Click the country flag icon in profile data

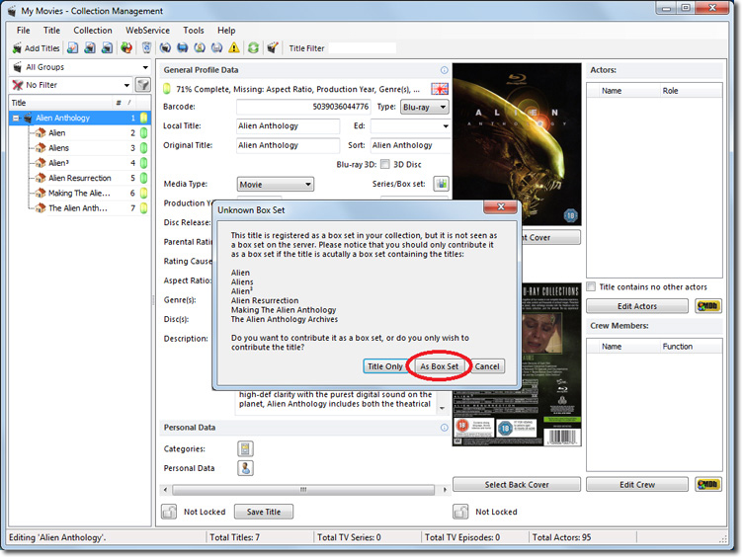click(440, 89)
